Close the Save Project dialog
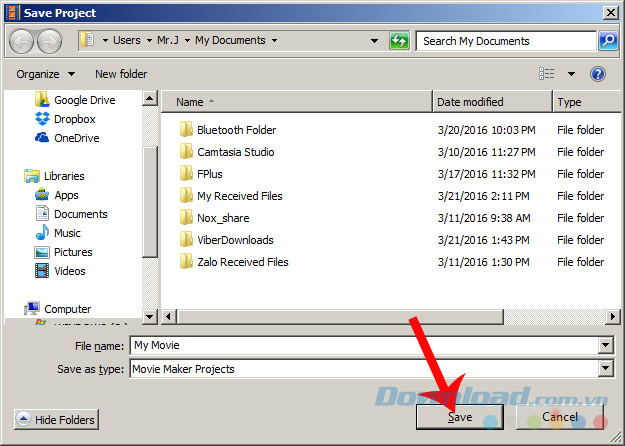 pos(611,13)
